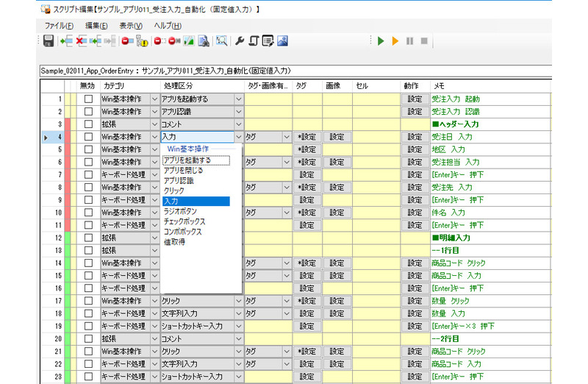
Task: Open row 1 処理区分 dropdown アプリを起動する
Action: [239, 99]
